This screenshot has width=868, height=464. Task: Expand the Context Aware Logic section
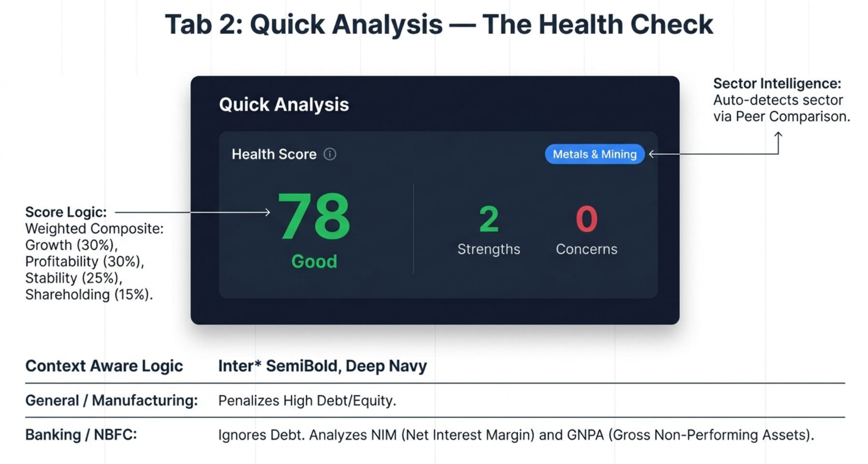[x=104, y=366]
